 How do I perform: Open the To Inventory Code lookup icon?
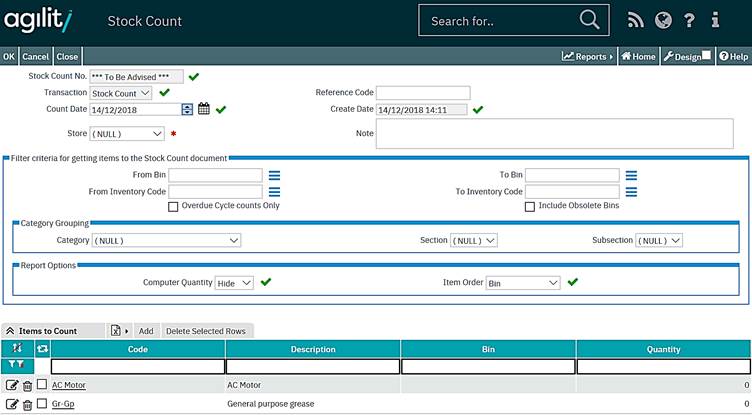click(x=631, y=191)
